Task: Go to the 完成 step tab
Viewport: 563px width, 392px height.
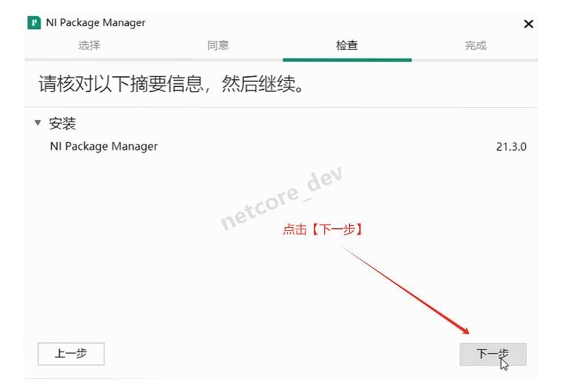Action: pos(476,45)
